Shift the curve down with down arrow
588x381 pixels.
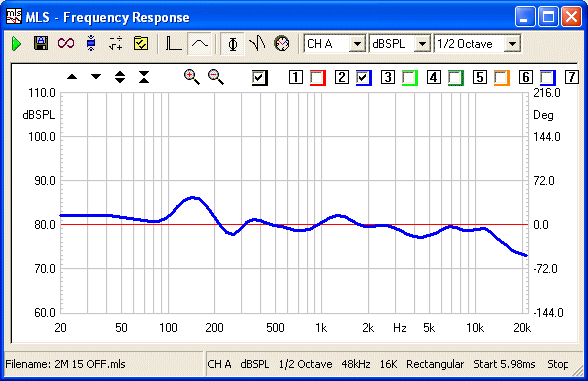(x=96, y=77)
